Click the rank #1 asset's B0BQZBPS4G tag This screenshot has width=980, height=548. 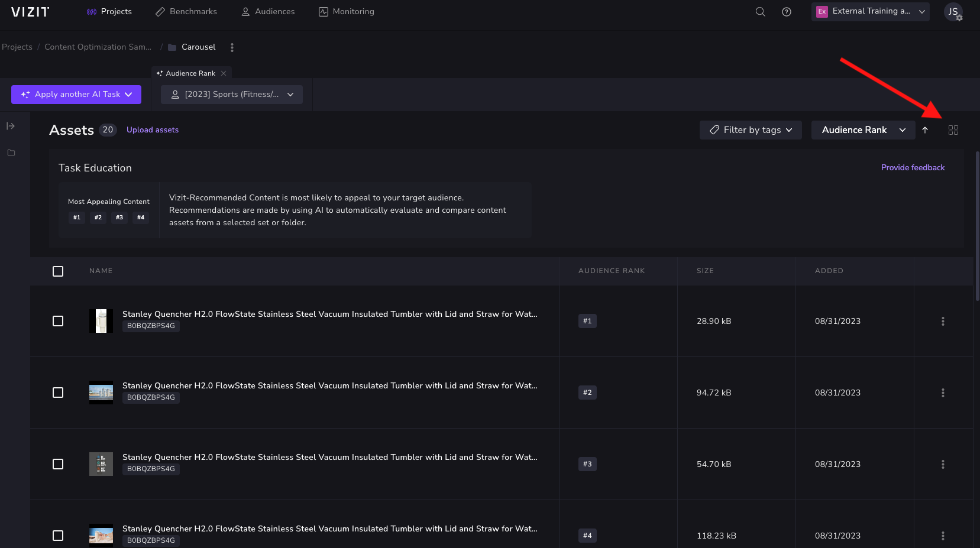tap(151, 326)
